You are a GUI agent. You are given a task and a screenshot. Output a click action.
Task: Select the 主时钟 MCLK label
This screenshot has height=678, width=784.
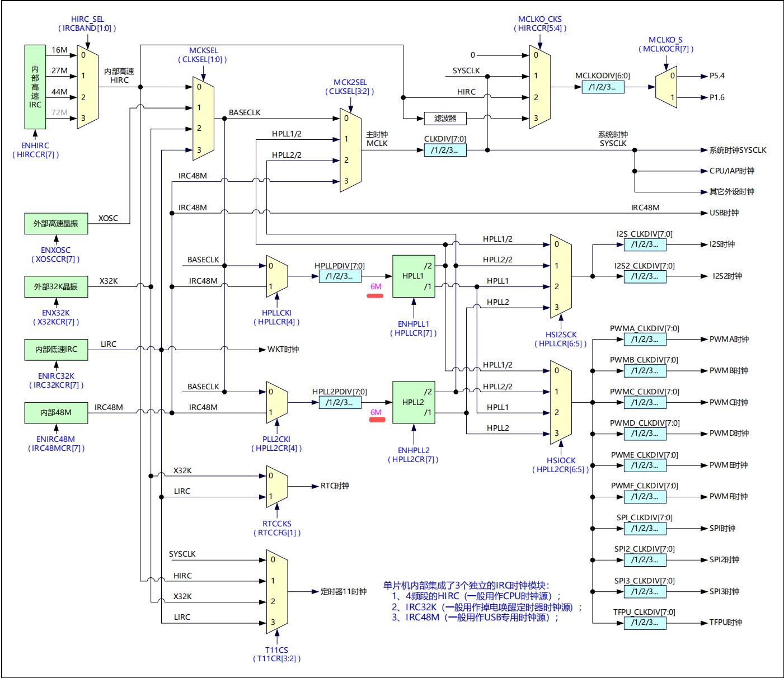[x=377, y=139]
